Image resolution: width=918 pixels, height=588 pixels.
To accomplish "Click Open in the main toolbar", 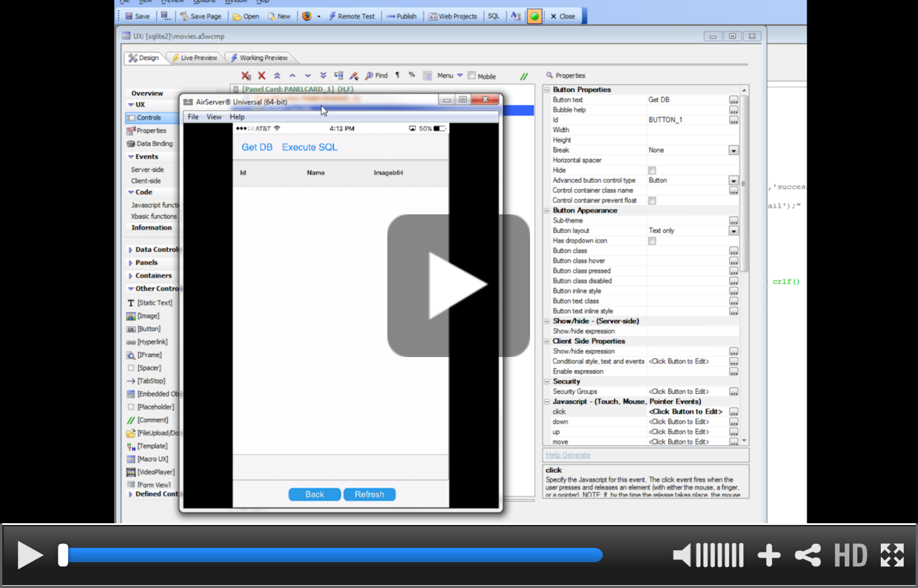I will 246,16.
